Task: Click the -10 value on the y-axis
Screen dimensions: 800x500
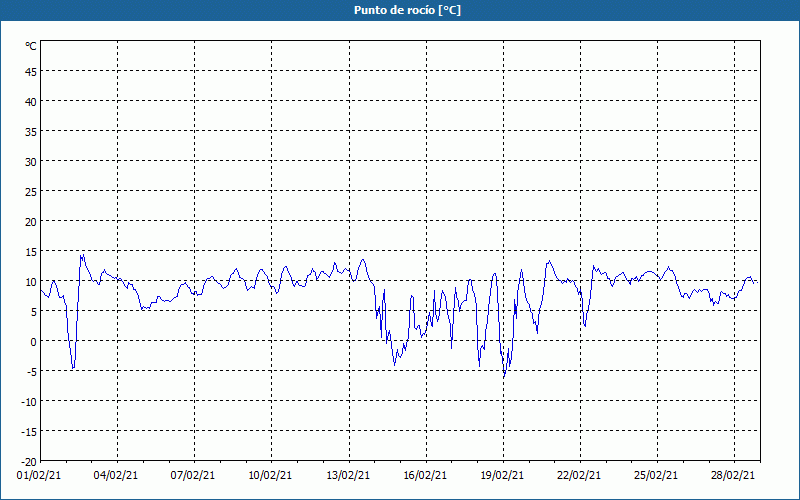Action: point(29,402)
